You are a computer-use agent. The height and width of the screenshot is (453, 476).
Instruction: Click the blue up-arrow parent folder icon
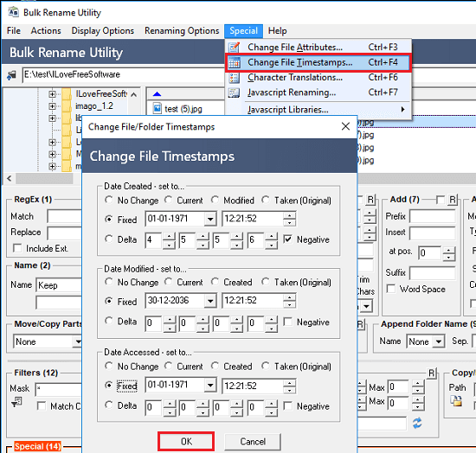(157, 94)
